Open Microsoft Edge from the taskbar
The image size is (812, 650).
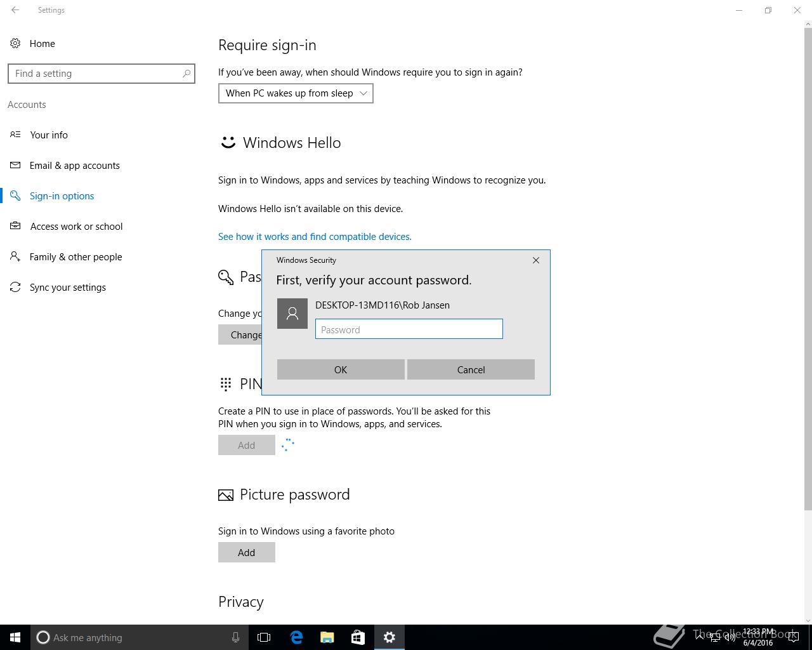click(296, 637)
